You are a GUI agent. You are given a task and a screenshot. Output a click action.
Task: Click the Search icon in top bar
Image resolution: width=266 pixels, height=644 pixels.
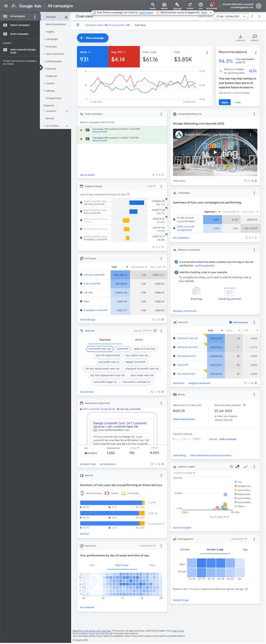point(153,5)
